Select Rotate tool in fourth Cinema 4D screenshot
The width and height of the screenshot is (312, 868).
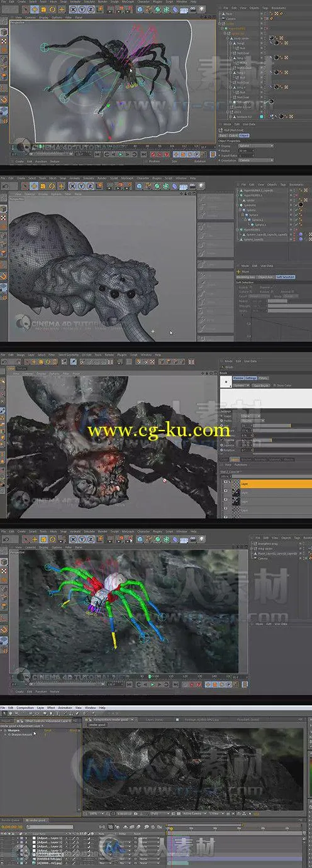52,538
